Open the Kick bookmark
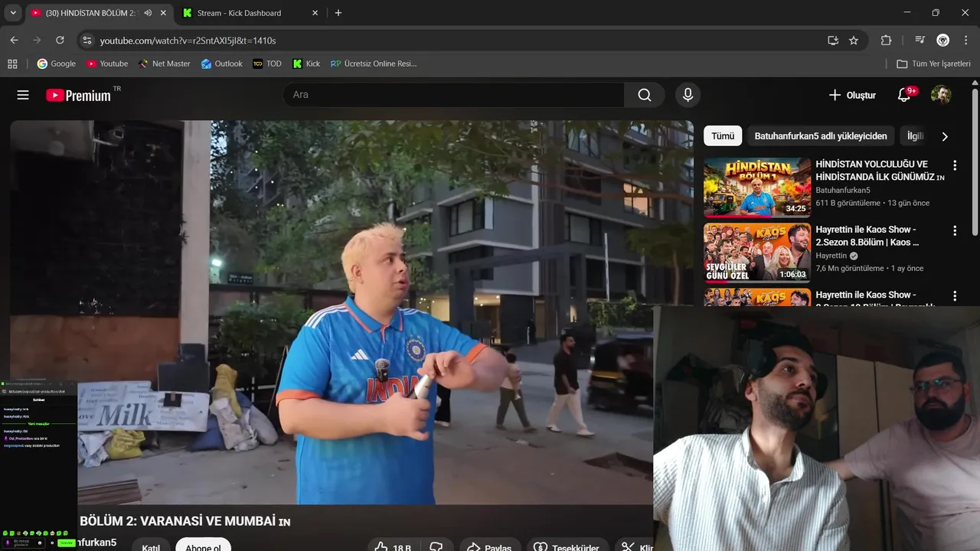The width and height of the screenshot is (980, 551). coord(307,64)
